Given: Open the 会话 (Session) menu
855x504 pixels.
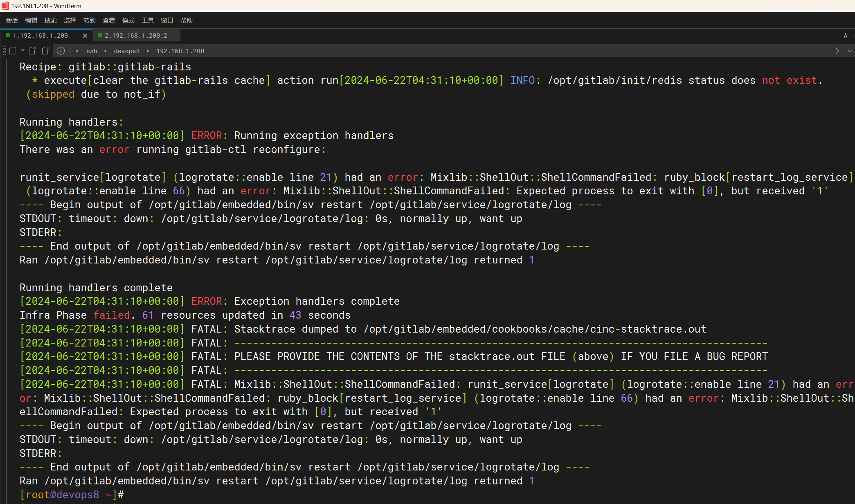Looking at the screenshot, I should tap(12, 20).
